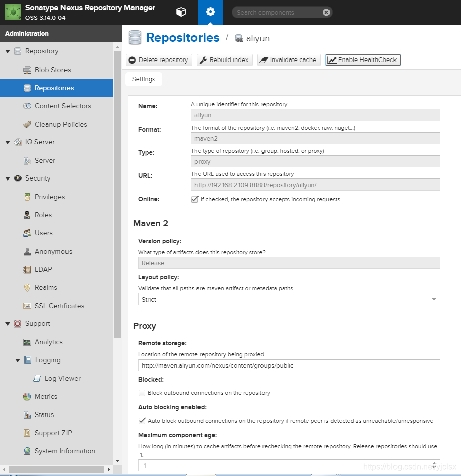461x476 pixels.
Task: Collapse the IQ Server tree node
Action: pos(8,142)
